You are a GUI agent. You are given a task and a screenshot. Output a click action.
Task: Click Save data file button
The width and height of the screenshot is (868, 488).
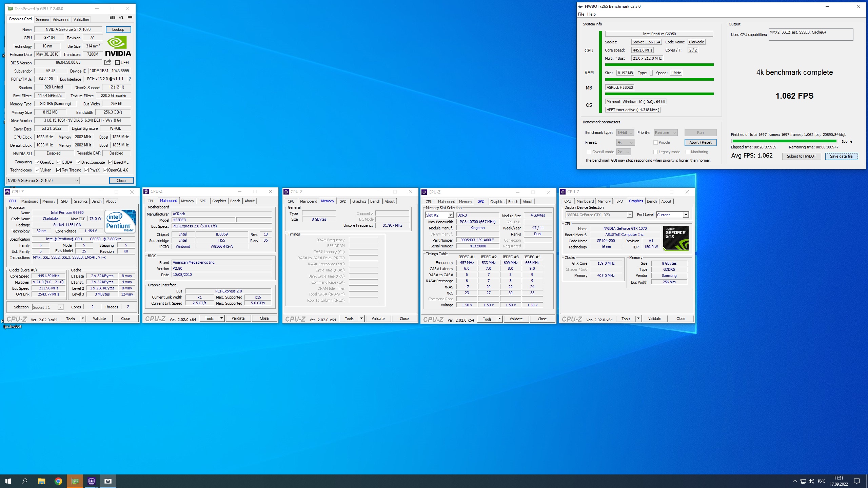click(841, 156)
